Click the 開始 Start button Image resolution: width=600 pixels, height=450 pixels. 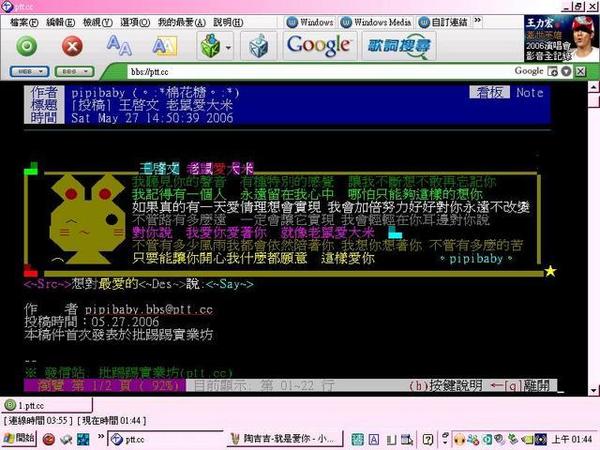[x=19, y=439]
